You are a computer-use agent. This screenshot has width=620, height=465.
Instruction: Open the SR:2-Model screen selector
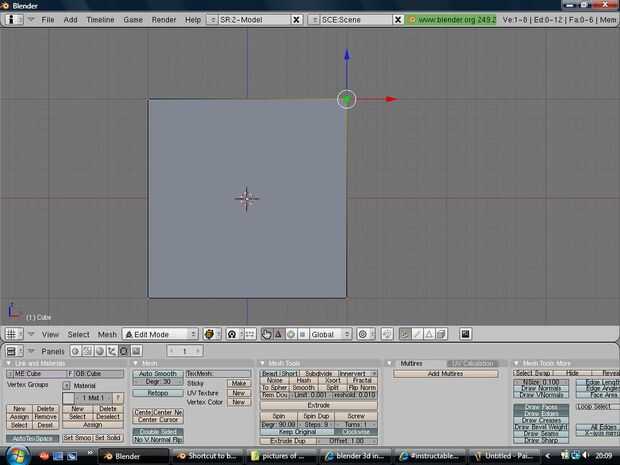tap(212, 19)
